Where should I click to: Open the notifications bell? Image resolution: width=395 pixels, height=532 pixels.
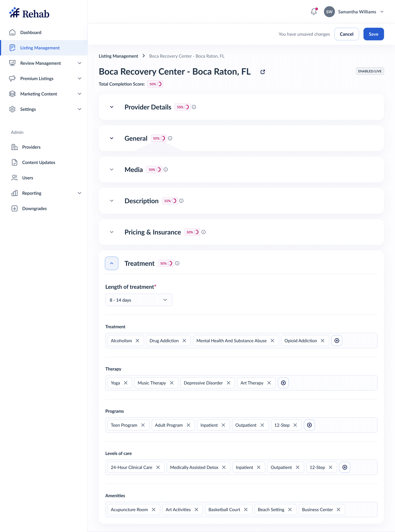click(x=314, y=12)
